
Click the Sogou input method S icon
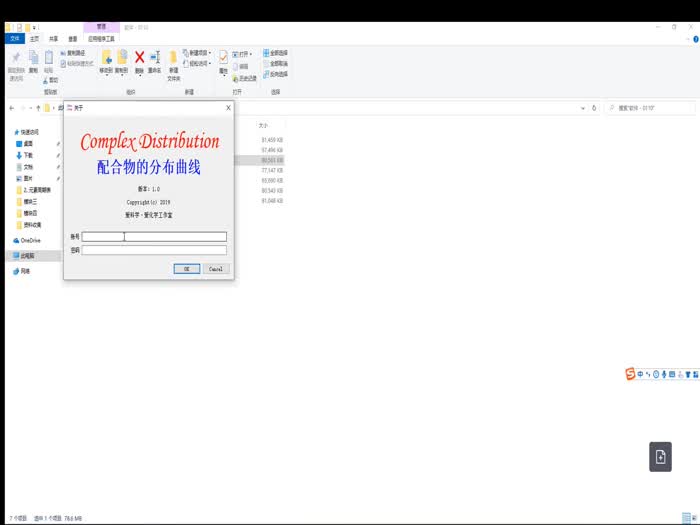(x=630, y=374)
